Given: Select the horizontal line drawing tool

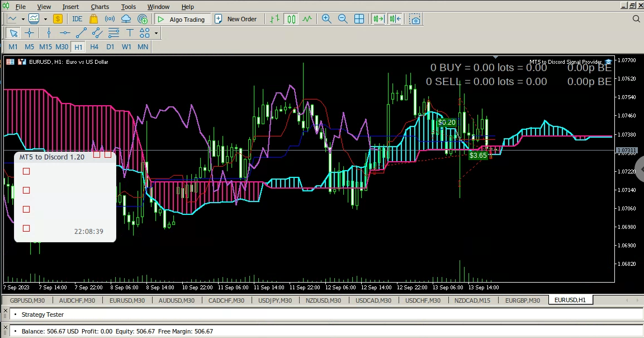Looking at the screenshot, I should click(x=65, y=33).
